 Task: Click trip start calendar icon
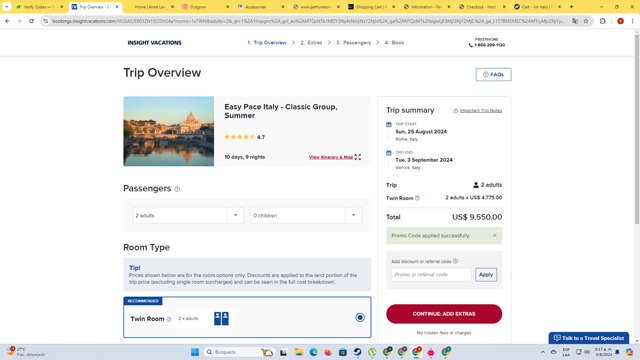pyautogui.click(x=389, y=124)
